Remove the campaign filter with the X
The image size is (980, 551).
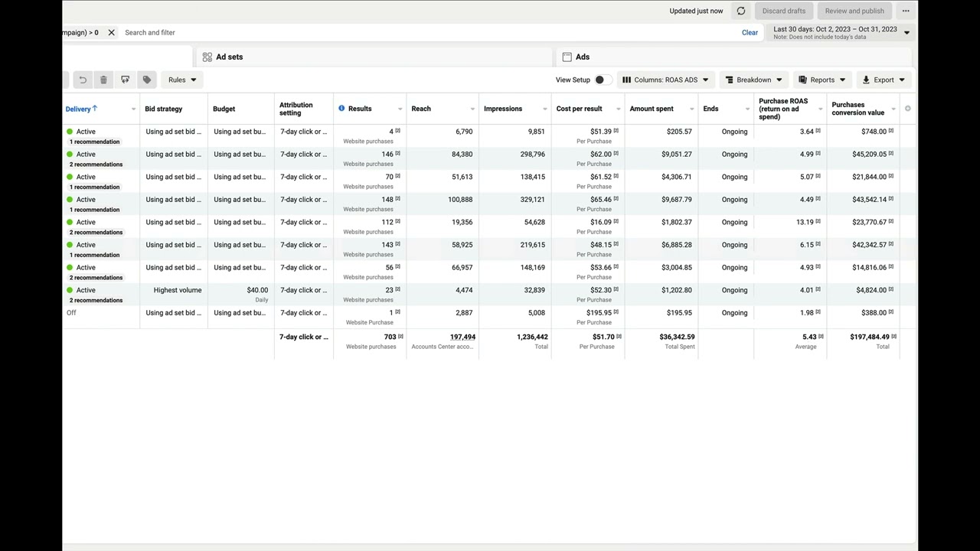click(x=111, y=32)
